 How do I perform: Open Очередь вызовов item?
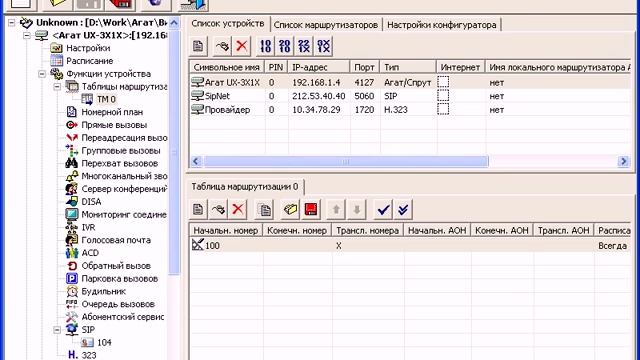coord(118,304)
